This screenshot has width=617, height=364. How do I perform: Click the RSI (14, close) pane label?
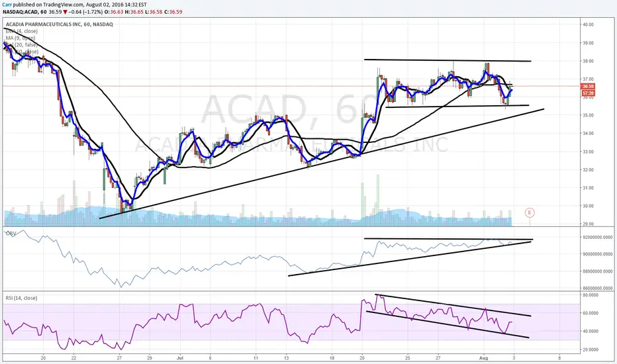[22, 298]
